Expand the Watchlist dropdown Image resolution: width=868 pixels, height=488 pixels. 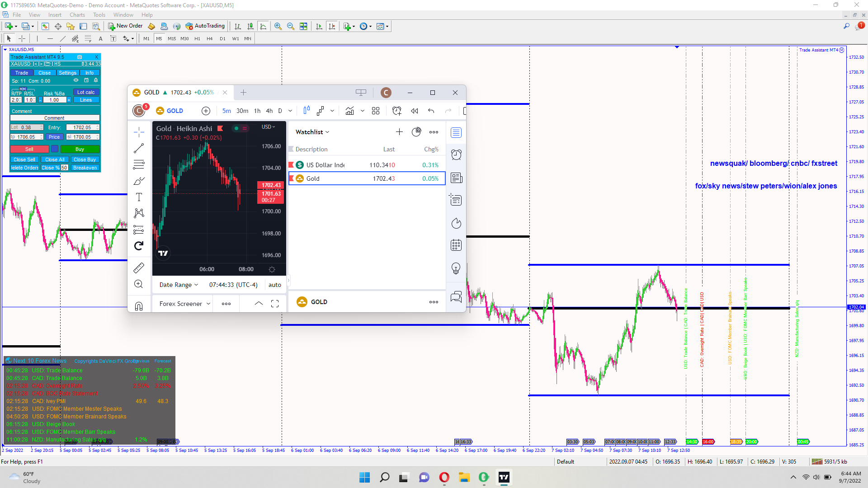[312, 132]
